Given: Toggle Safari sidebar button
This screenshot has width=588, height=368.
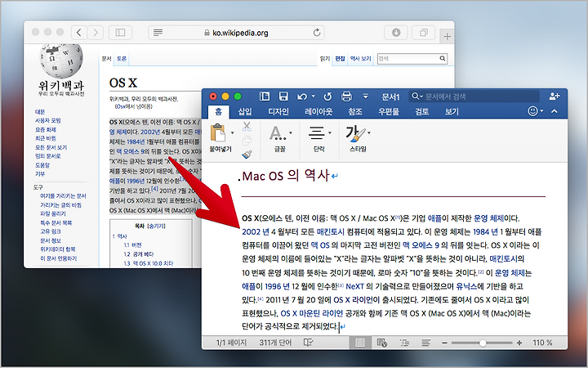Looking at the screenshot, I should [x=120, y=33].
